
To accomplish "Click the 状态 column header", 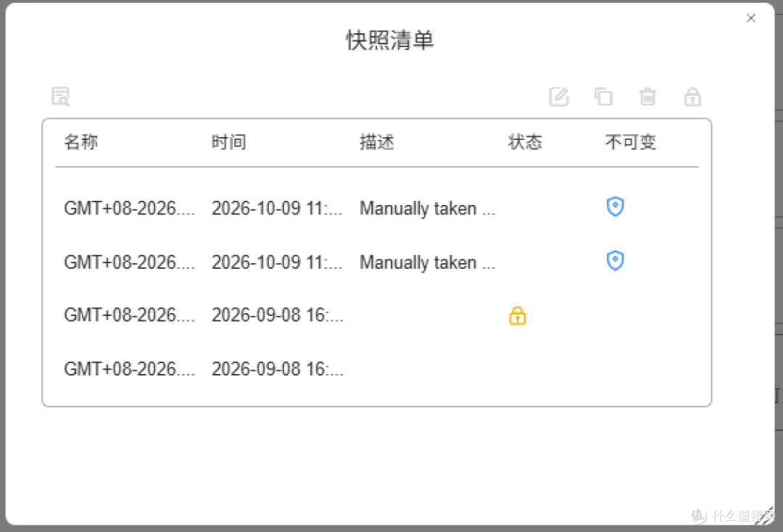I will 525,142.
